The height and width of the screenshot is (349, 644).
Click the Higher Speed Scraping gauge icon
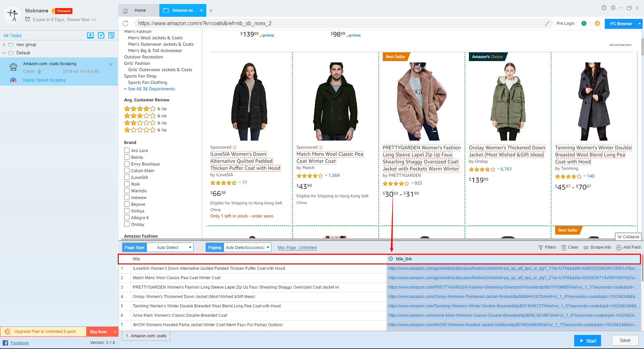click(13, 80)
